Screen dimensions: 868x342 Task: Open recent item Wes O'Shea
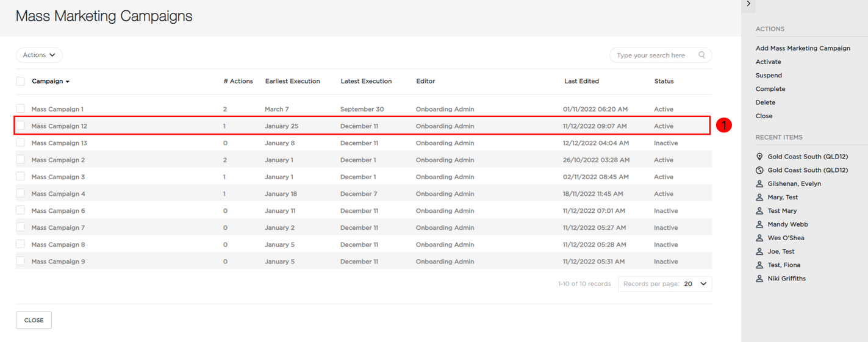coord(786,238)
